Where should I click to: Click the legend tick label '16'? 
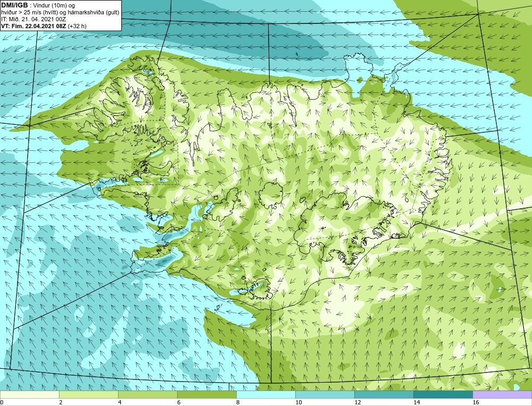click(476, 402)
